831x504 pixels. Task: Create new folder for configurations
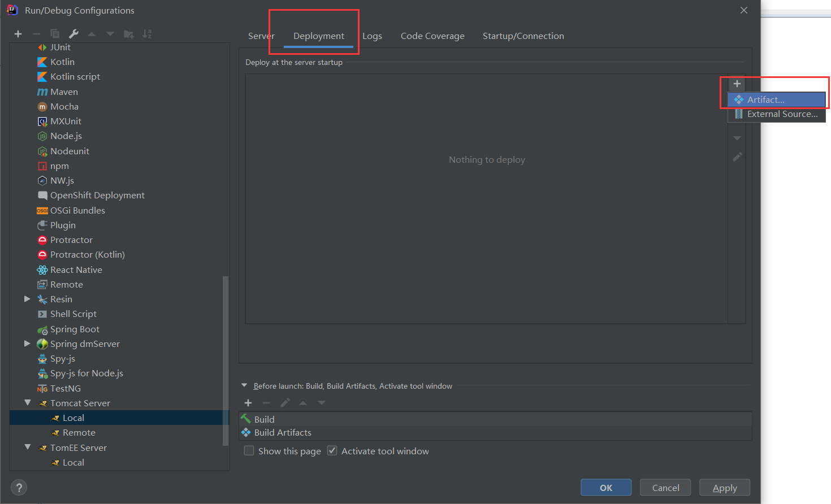[129, 34]
